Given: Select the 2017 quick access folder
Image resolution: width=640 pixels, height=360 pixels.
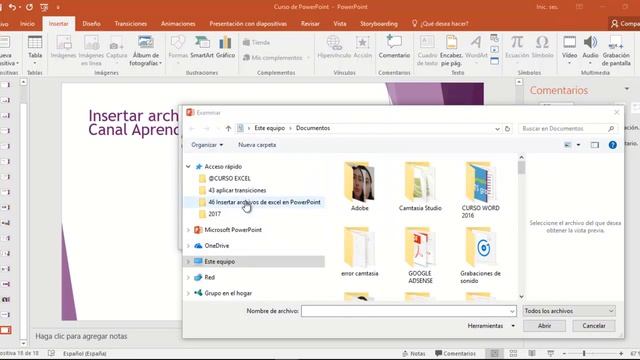Looking at the screenshot, I should [214, 214].
